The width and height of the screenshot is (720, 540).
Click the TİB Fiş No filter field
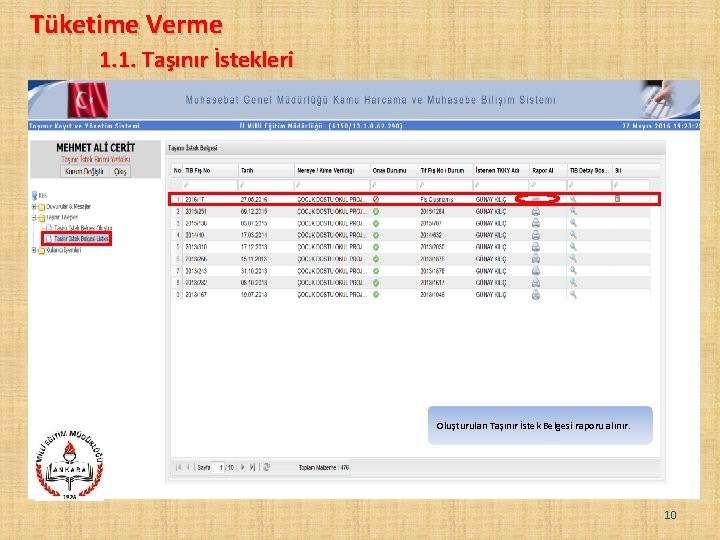(210, 185)
